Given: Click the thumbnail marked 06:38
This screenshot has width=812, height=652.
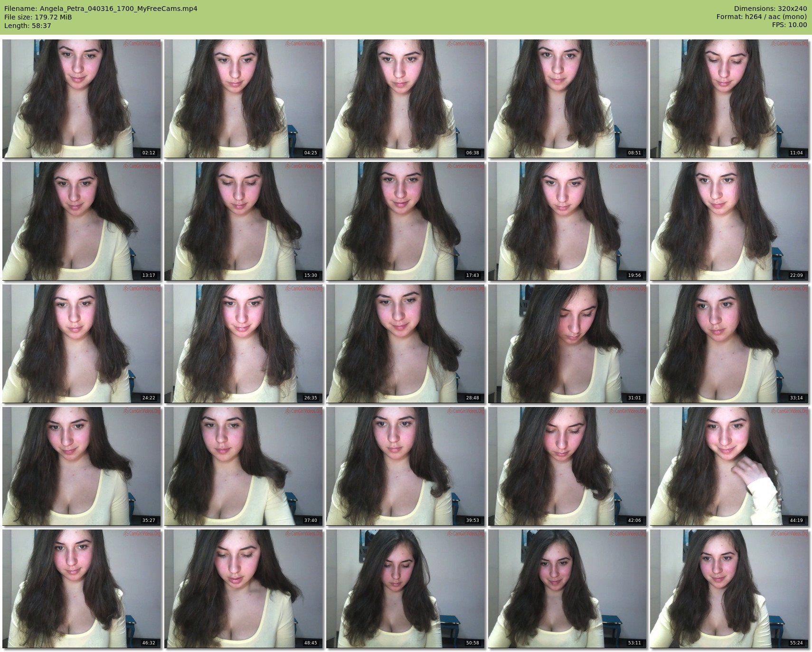Looking at the screenshot, I should click(406, 98).
